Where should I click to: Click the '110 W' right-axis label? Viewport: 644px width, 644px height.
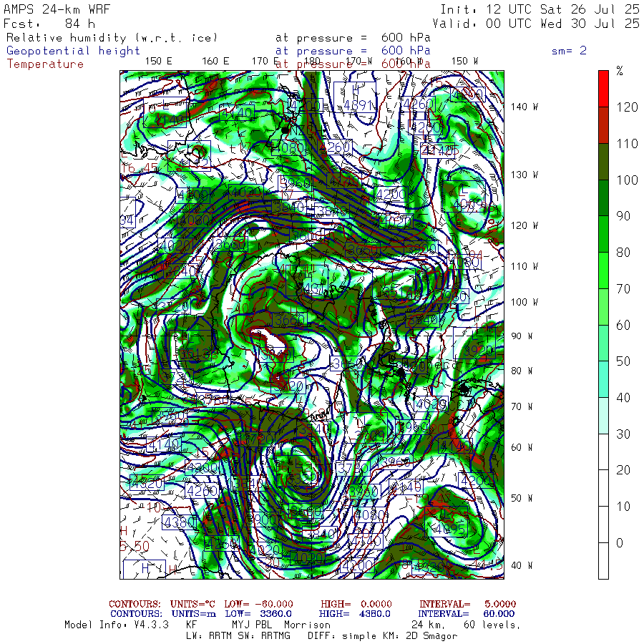(x=525, y=266)
